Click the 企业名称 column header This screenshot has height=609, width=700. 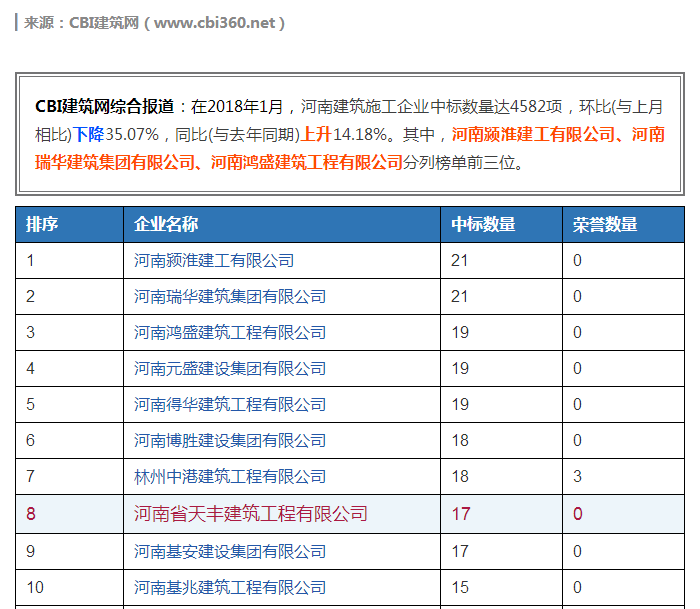point(166,225)
